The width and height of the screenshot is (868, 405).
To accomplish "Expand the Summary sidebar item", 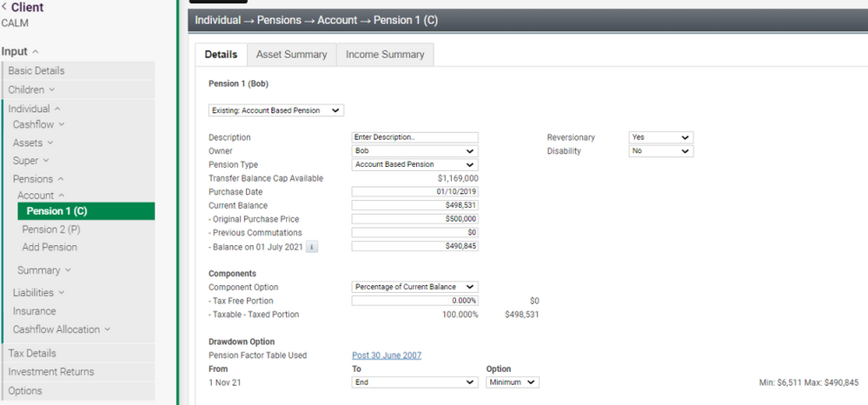I will point(44,270).
